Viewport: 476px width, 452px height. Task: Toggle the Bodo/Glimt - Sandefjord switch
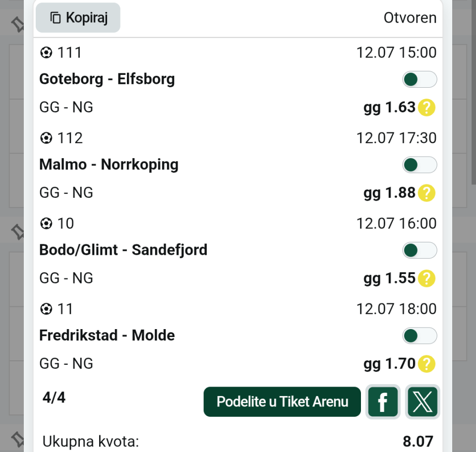(x=419, y=250)
